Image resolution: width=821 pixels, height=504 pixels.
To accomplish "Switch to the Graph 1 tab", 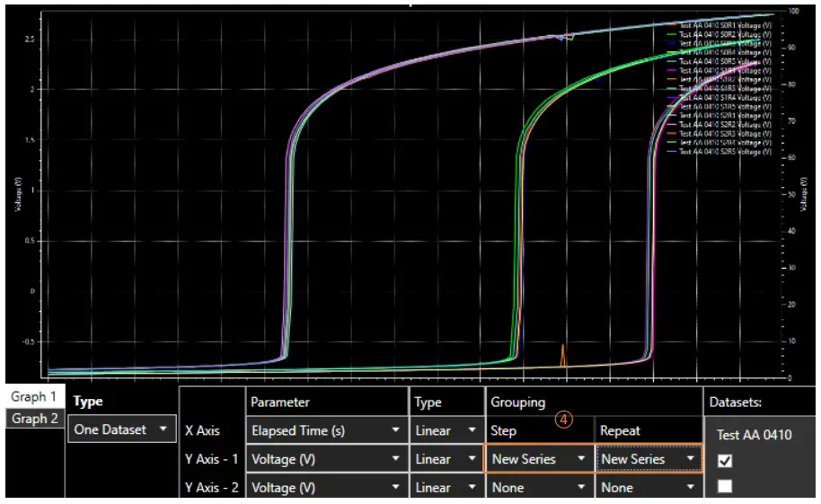I will coord(34,396).
